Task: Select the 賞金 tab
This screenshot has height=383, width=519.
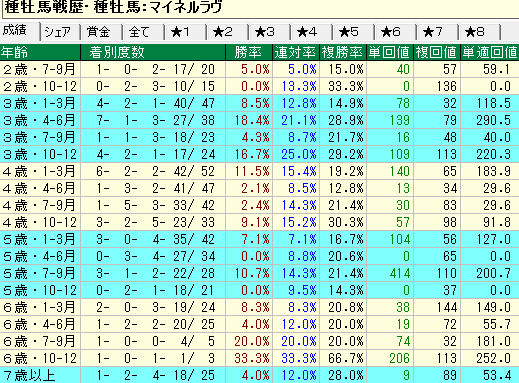Action: (101, 32)
